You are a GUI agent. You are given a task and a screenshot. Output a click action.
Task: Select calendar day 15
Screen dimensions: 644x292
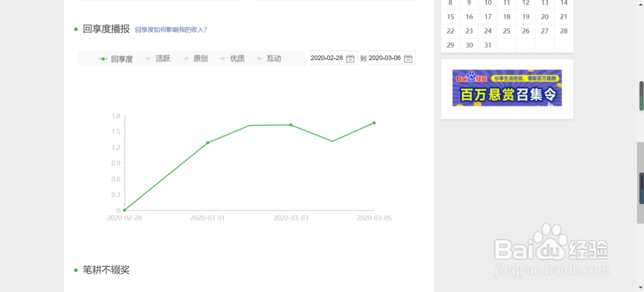(x=451, y=17)
